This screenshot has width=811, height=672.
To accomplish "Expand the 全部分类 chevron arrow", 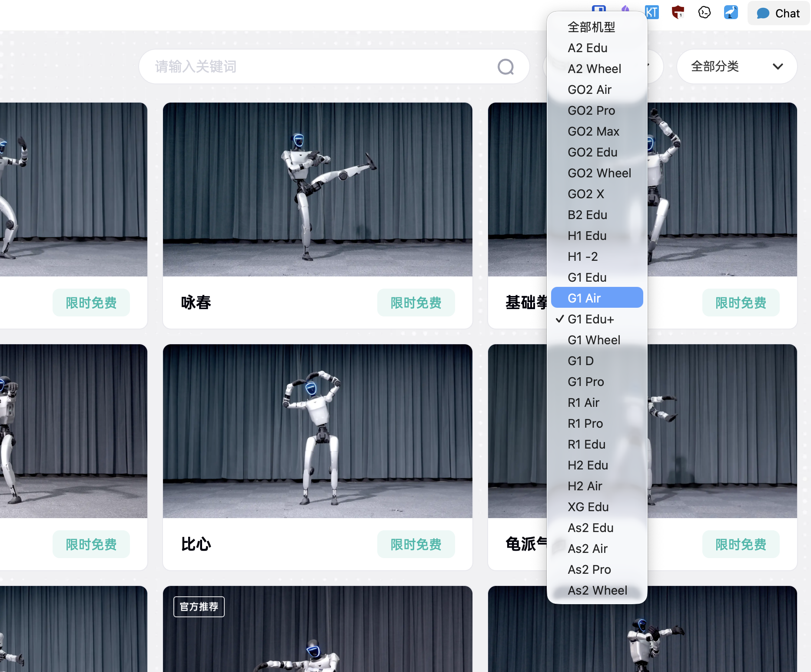I will [778, 67].
